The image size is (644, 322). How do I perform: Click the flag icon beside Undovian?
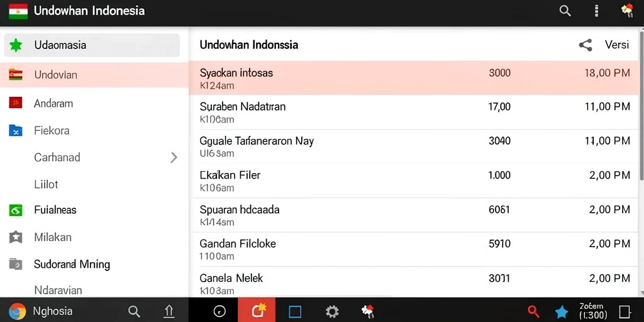coord(16,75)
